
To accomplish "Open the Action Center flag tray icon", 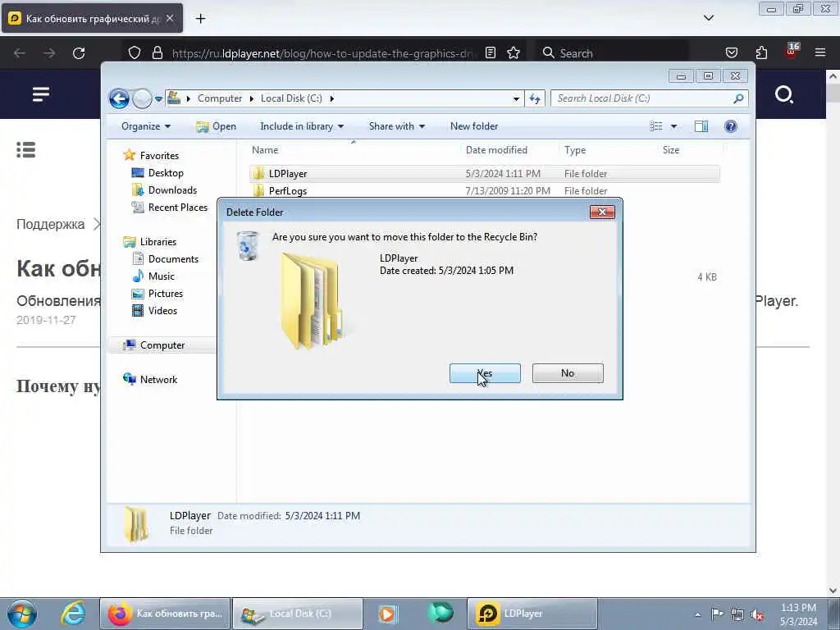I will [x=716, y=614].
